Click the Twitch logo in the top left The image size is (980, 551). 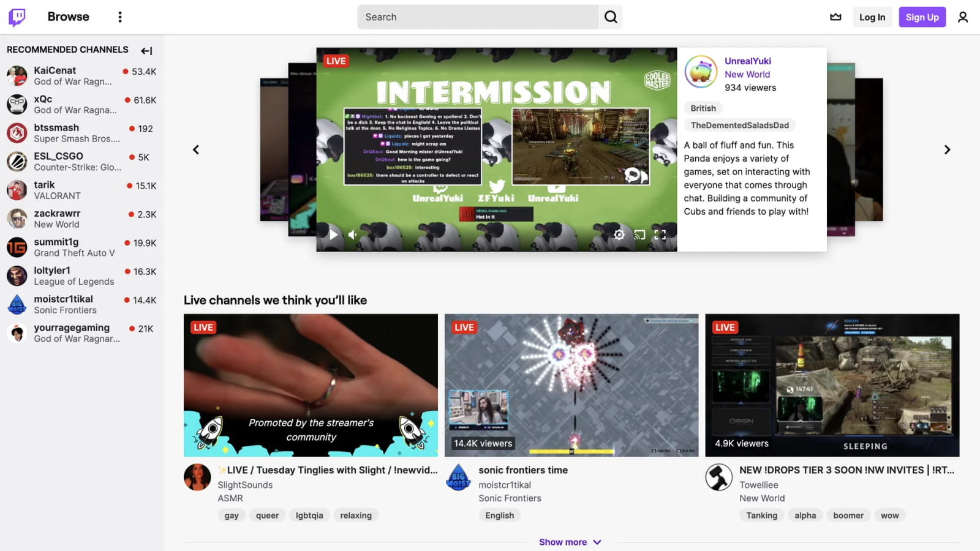point(17,17)
